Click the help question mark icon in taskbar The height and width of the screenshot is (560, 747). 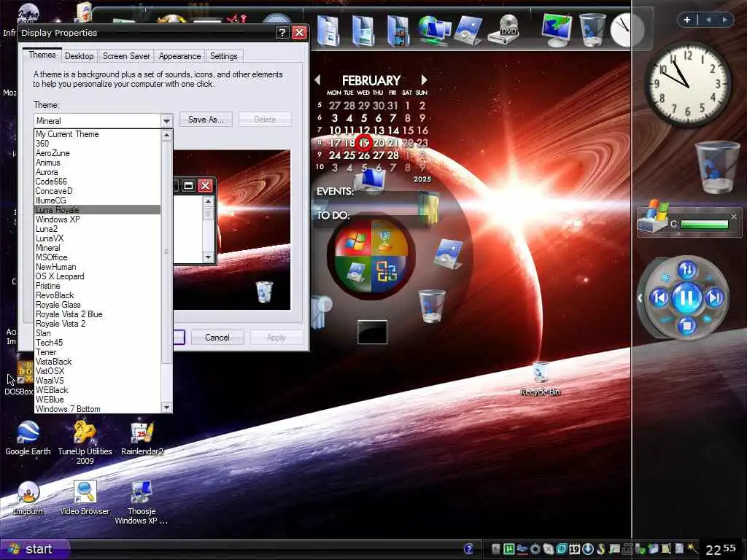(468, 549)
